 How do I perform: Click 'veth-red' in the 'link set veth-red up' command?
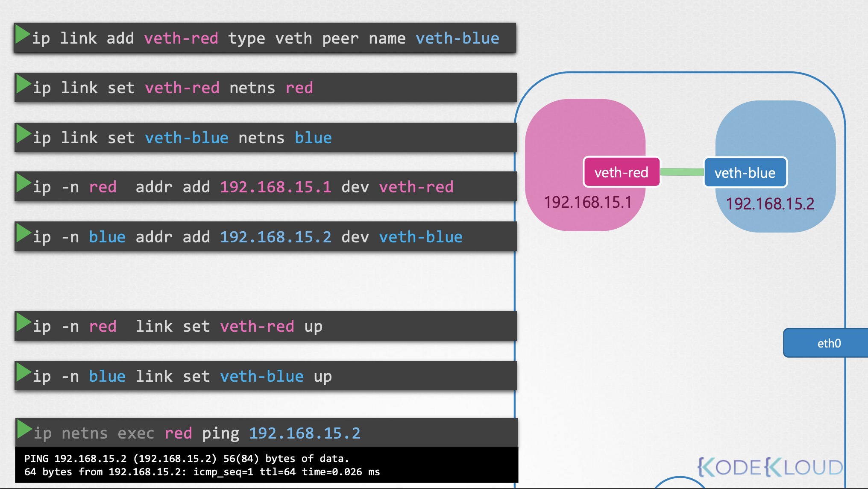coord(257,327)
